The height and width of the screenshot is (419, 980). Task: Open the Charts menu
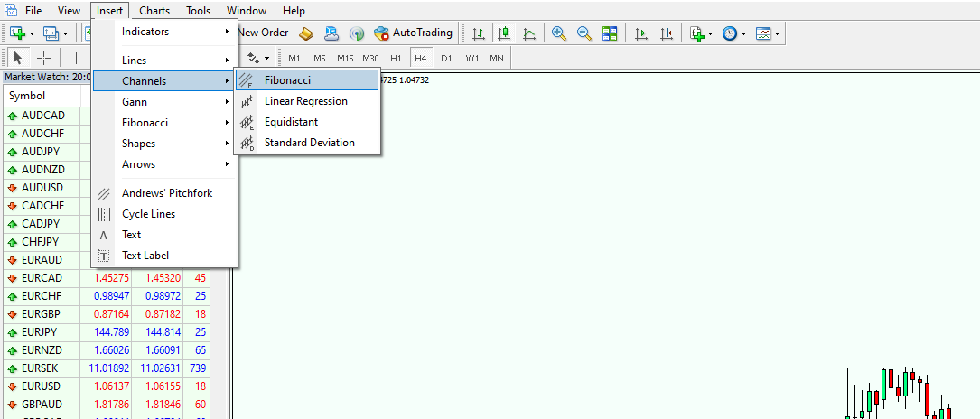point(154,11)
